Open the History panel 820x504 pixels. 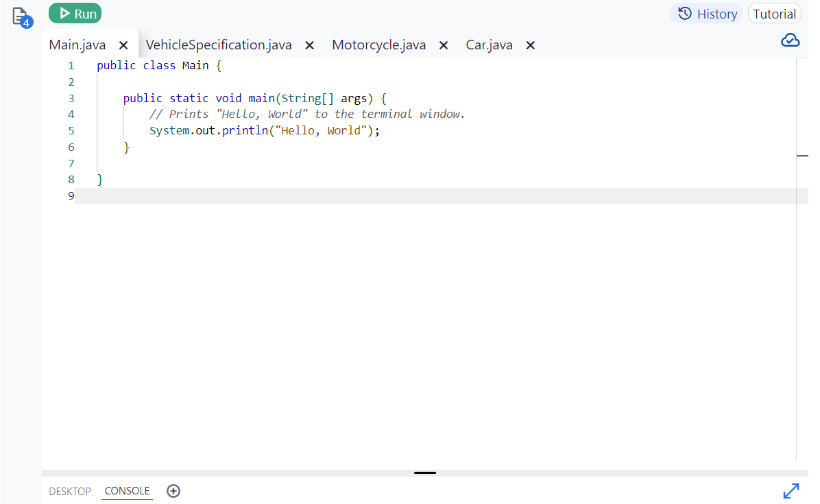[706, 14]
